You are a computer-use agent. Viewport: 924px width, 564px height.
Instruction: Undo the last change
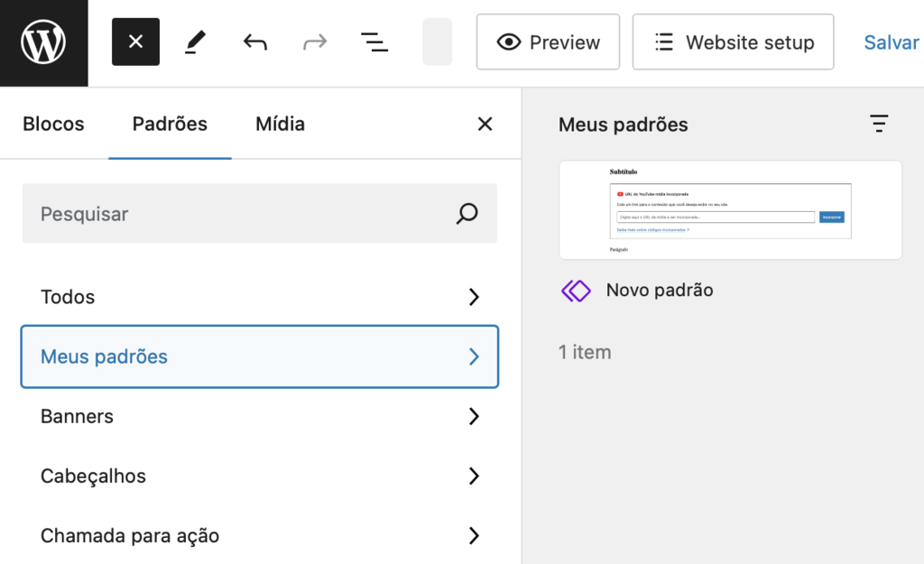point(254,42)
